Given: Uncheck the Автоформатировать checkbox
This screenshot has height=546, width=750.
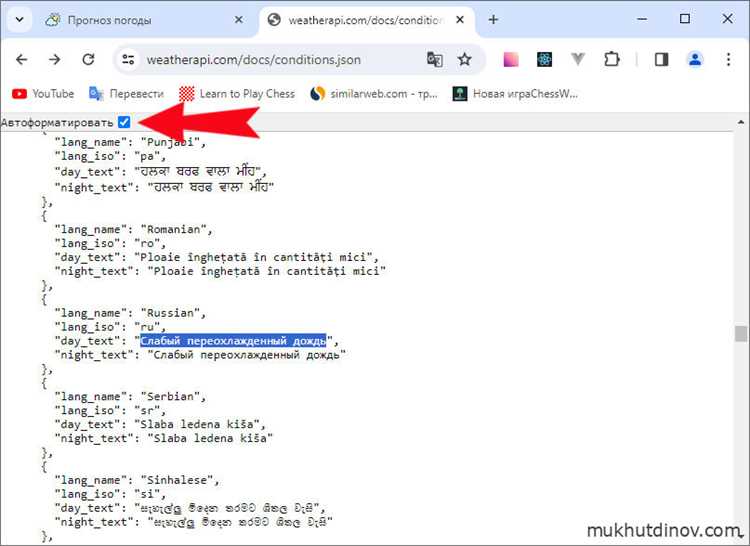Looking at the screenshot, I should click(x=124, y=122).
